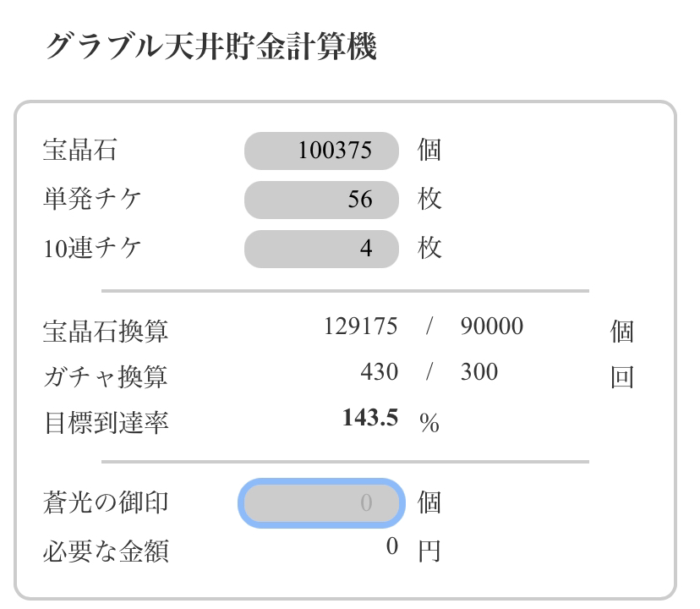The width and height of the screenshot is (700, 609).
Task: Click the 129175 converted crystal value
Action: coord(360,326)
